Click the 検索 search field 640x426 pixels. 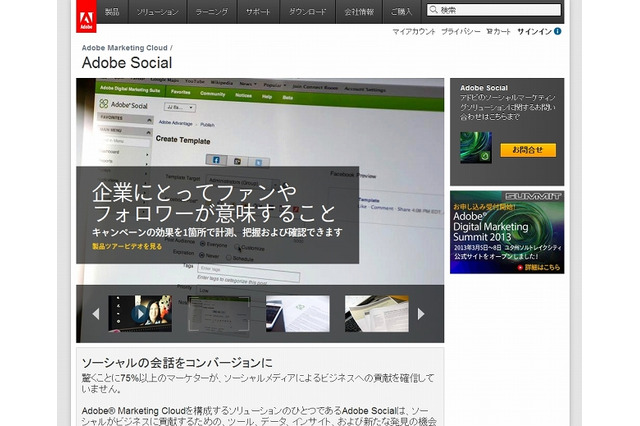(494, 10)
